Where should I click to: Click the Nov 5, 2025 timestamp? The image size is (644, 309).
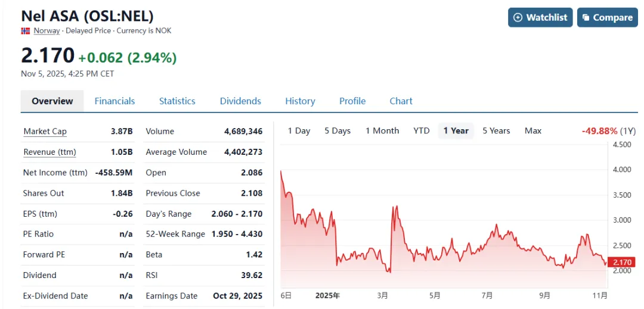[x=67, y=74]
